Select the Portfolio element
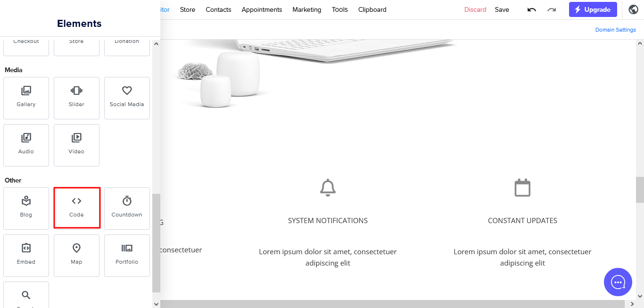The height and width of the screenshot is (308, 644). pos(127,256)
